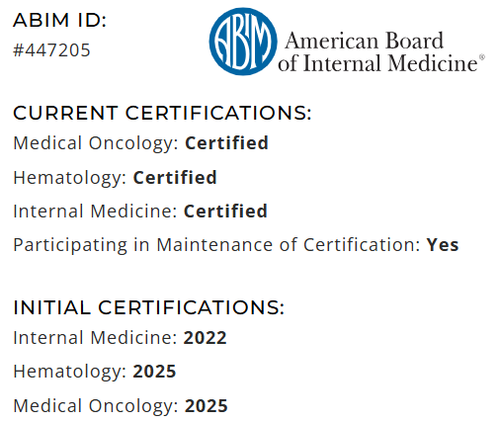This screenshot has height=426, width=500.
Task: Click the bold 2022 year
Action: tap(205, 338)
